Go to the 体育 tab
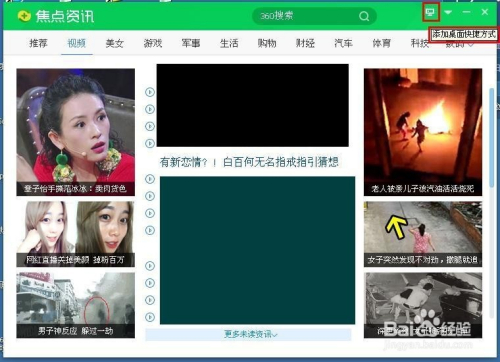Screen dimensions: 500x362 [x=382, y=43]
